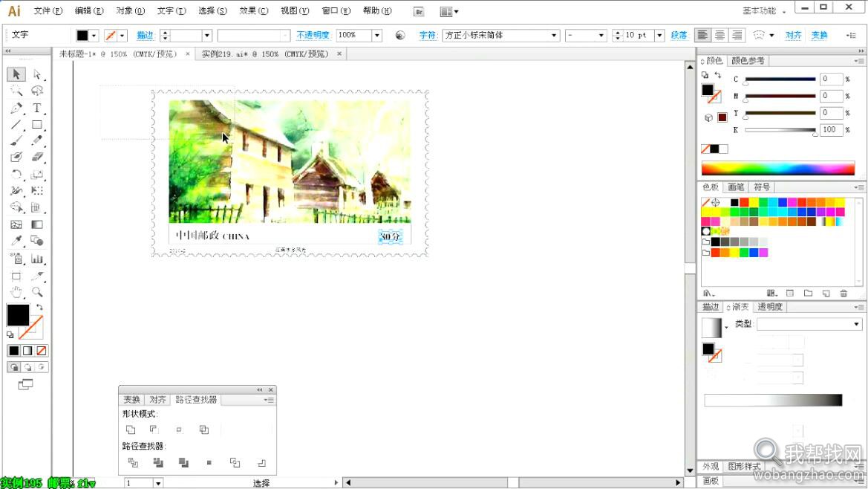Open fill color dropdown in control bar
The height and width of the screenshot is (489, 868).
[x=94, y=36]
